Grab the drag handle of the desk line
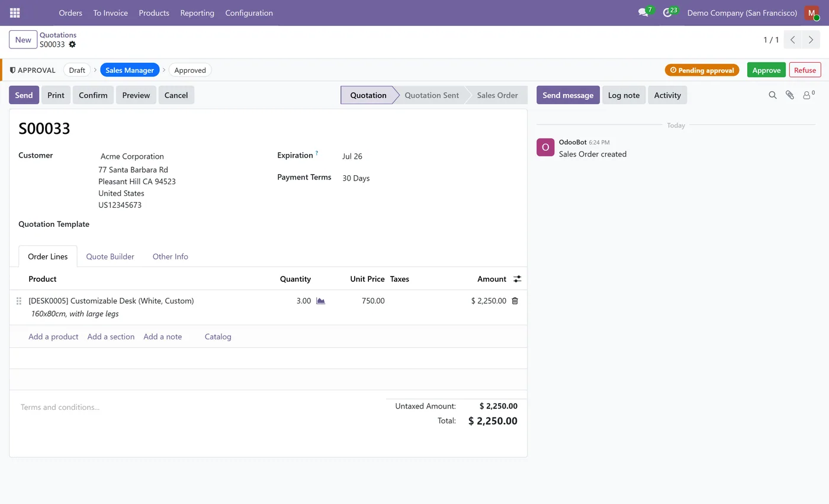Screen dimensions: 829x504 [x=19, y=301]
